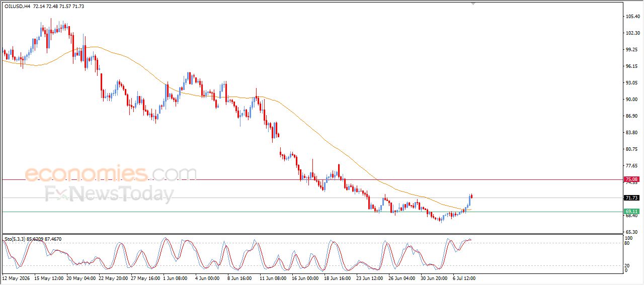Screen dimensions: 644x285
Task: Click the 27 May 16:00 date label
Action: click(146, 278)
